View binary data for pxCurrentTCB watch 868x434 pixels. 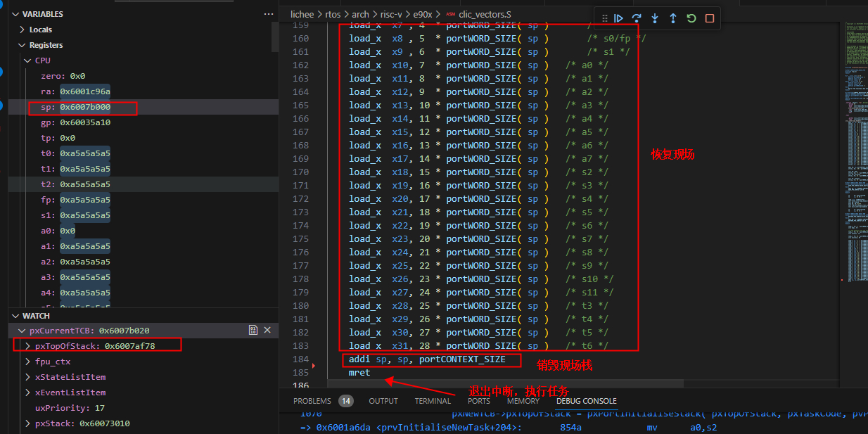pos(253,330)
